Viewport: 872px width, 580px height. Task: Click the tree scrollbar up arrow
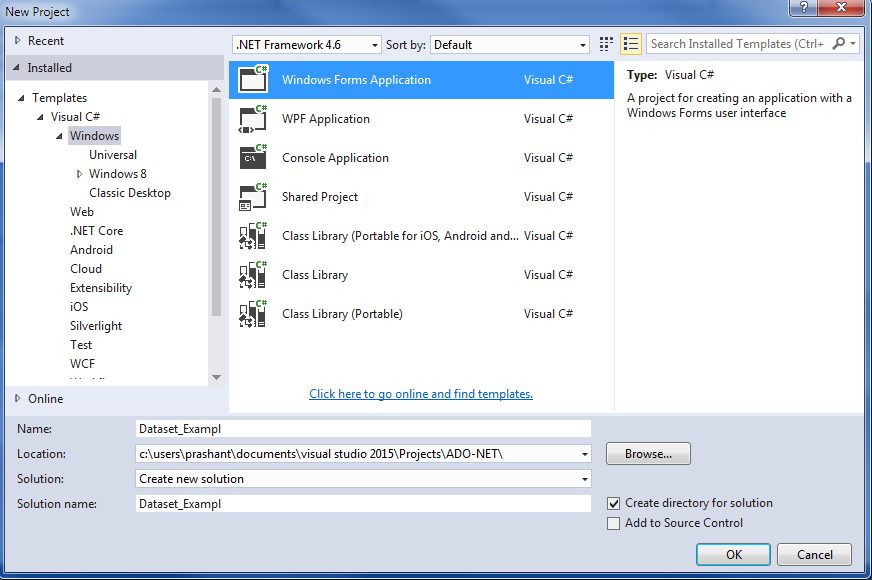click(x=216, y=90)
